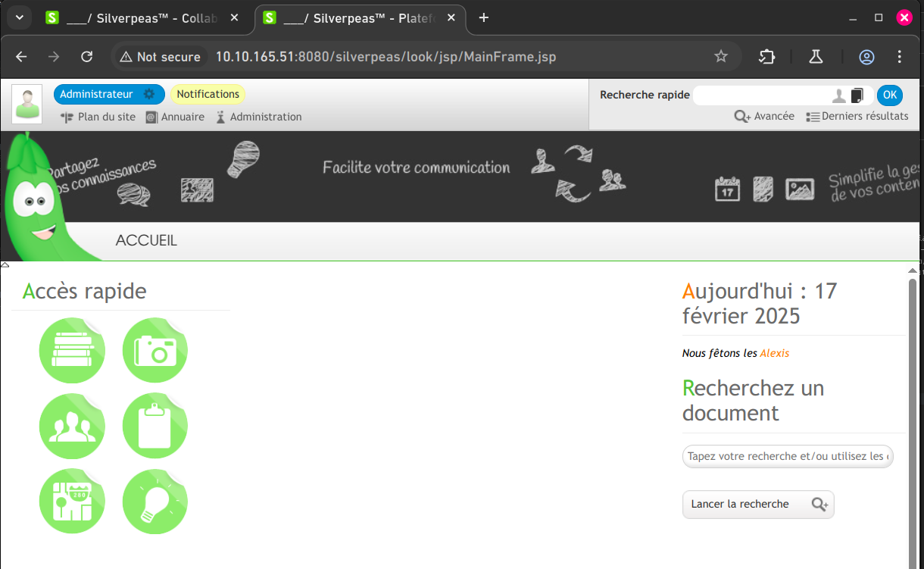Open the map quick access icon

pos(72,502)
